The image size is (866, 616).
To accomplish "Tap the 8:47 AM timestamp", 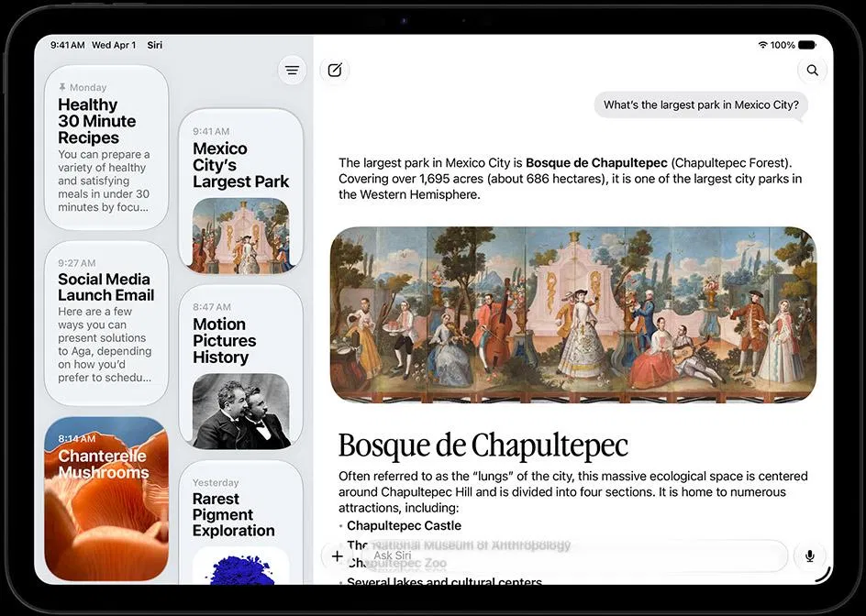I will click(x=212, y=307).
